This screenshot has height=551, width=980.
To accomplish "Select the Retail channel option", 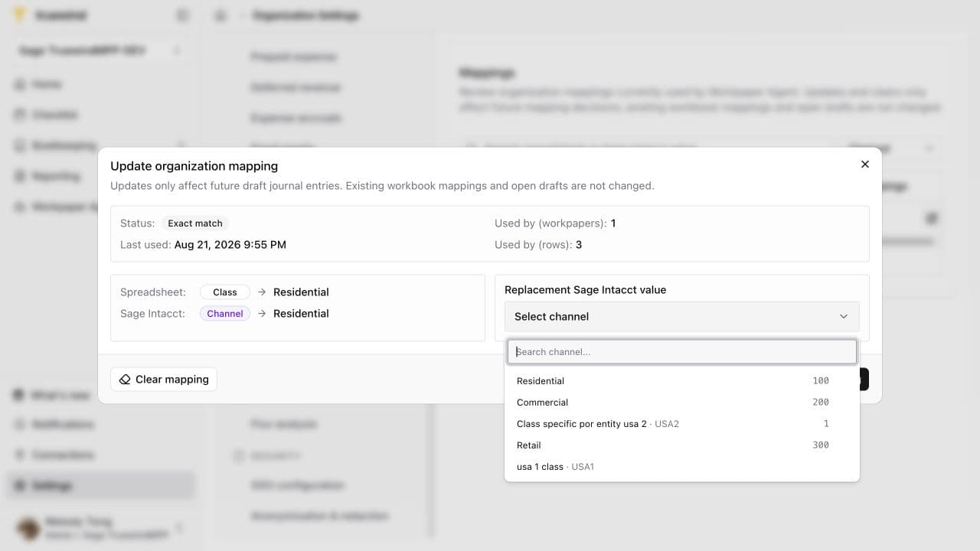I will [x=681, y=445].
